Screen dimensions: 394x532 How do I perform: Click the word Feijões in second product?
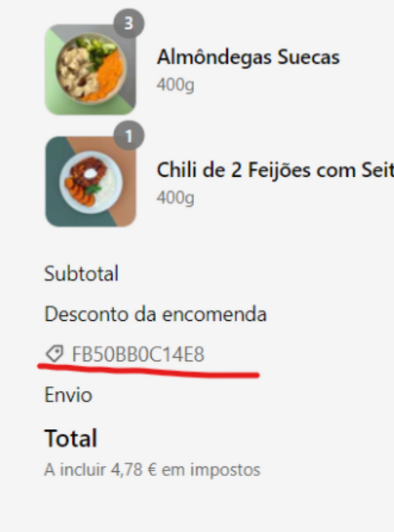point(279,170)
